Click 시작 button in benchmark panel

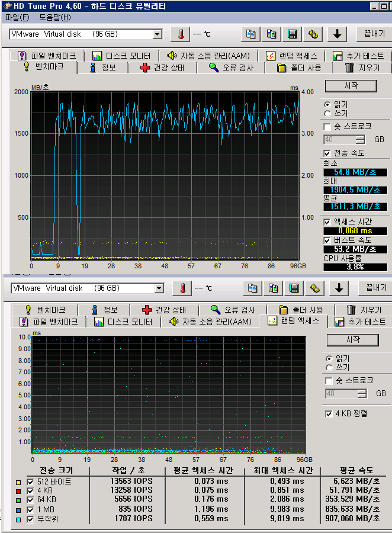coord(351,86)
